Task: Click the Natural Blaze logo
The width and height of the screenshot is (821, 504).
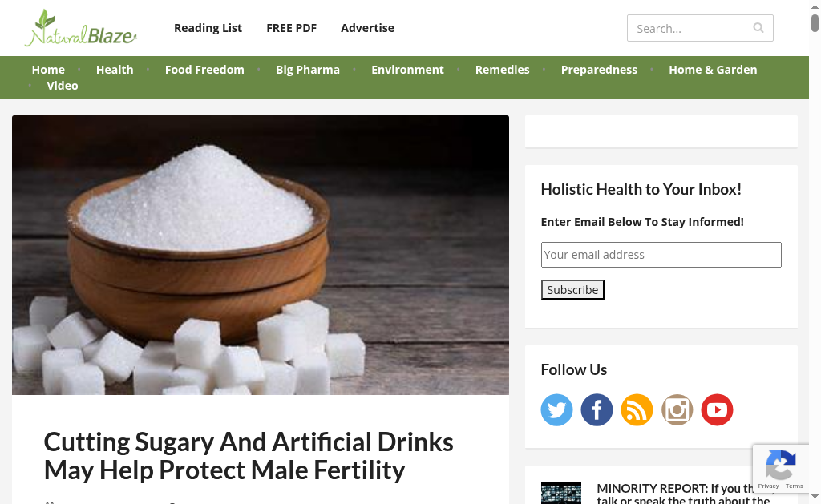Action: (x=81, y=28)
